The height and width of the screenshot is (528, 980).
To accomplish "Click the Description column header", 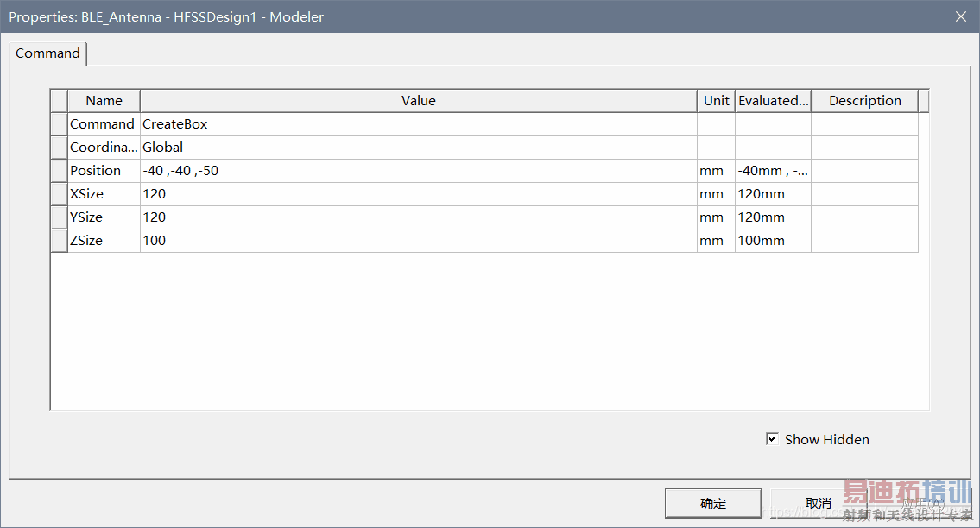I will (865, 101).
